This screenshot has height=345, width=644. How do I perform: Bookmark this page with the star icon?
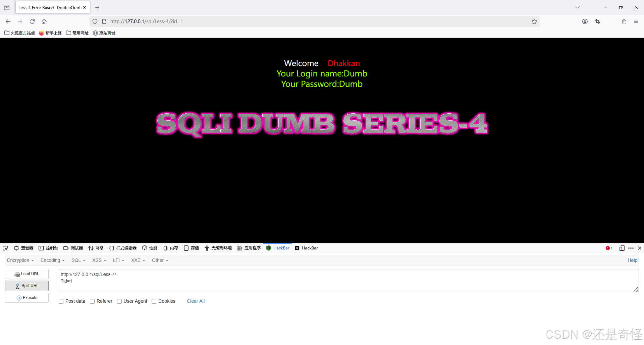[534, 21]
